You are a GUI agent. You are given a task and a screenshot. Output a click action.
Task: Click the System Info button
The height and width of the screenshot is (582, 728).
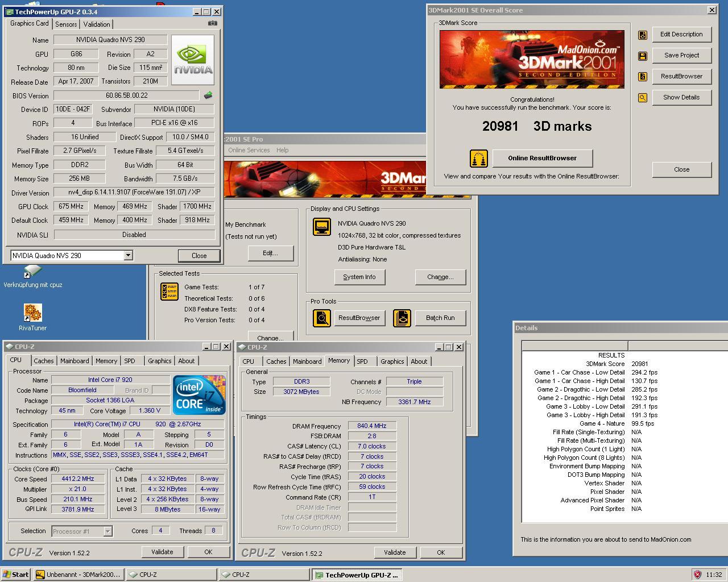pos(359,277)
